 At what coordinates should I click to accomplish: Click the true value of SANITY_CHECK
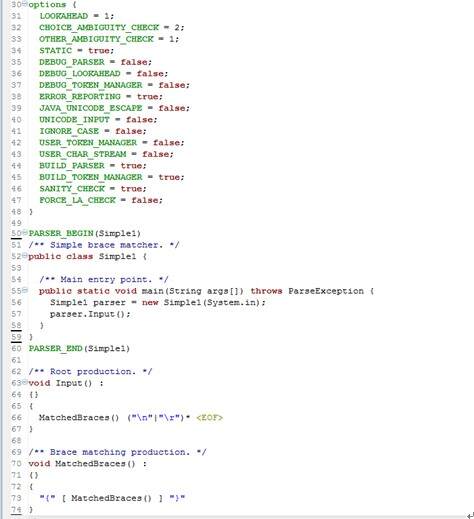click(x=131, y=188)
